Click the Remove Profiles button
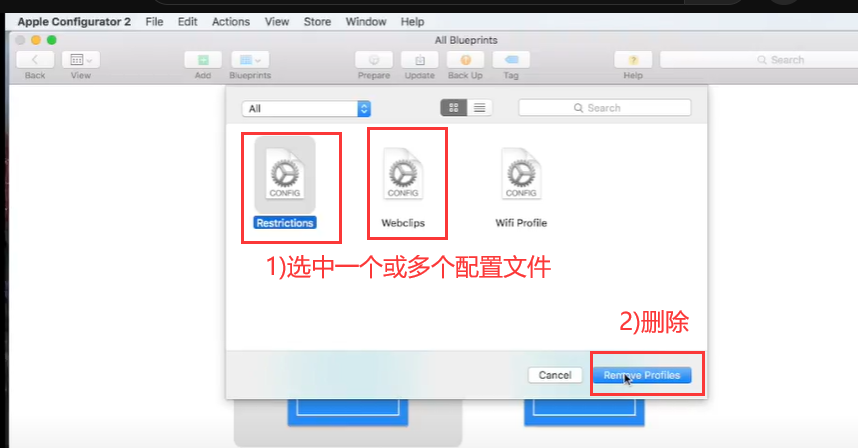The image size is (858, 448). (642, 375)
